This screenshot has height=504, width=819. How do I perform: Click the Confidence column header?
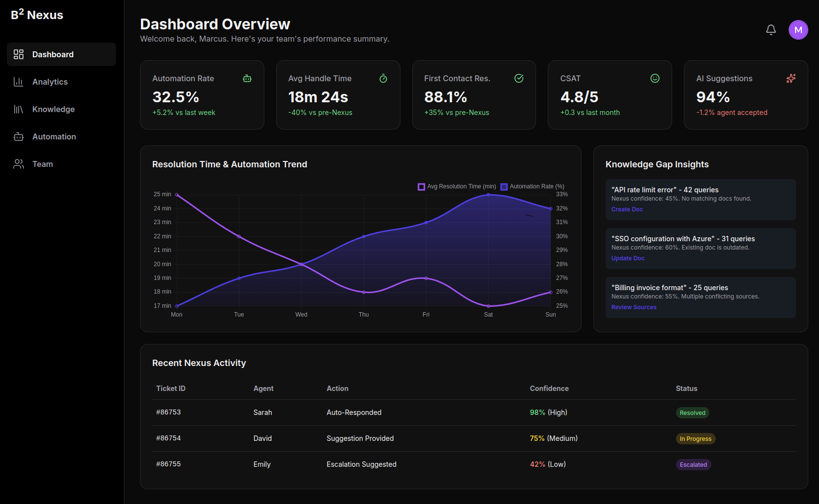[549, 389]
